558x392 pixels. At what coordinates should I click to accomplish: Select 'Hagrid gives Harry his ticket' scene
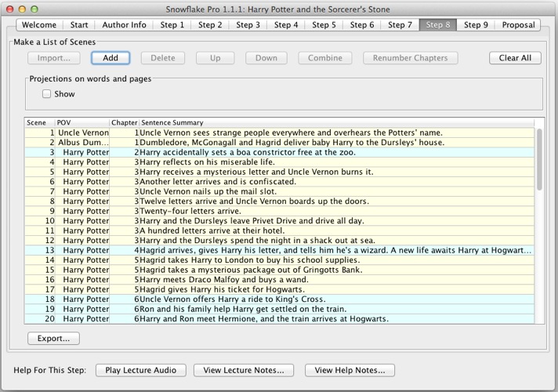coord(337,289)
